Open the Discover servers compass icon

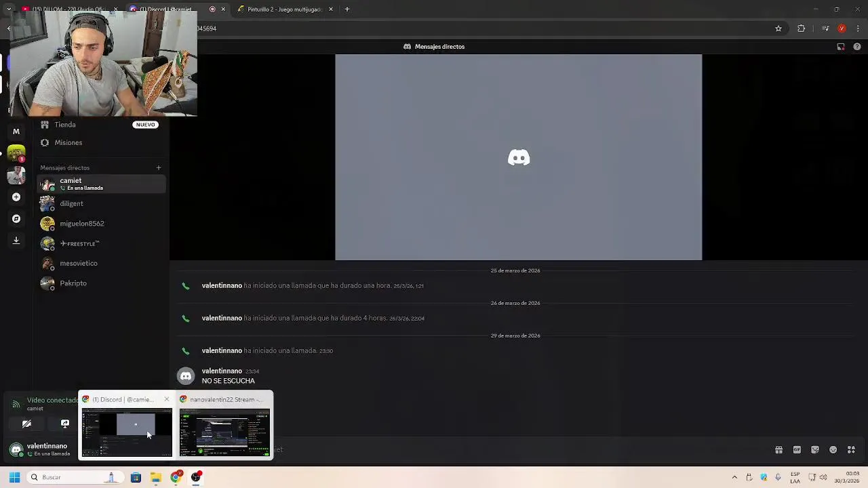pos(16,219)
